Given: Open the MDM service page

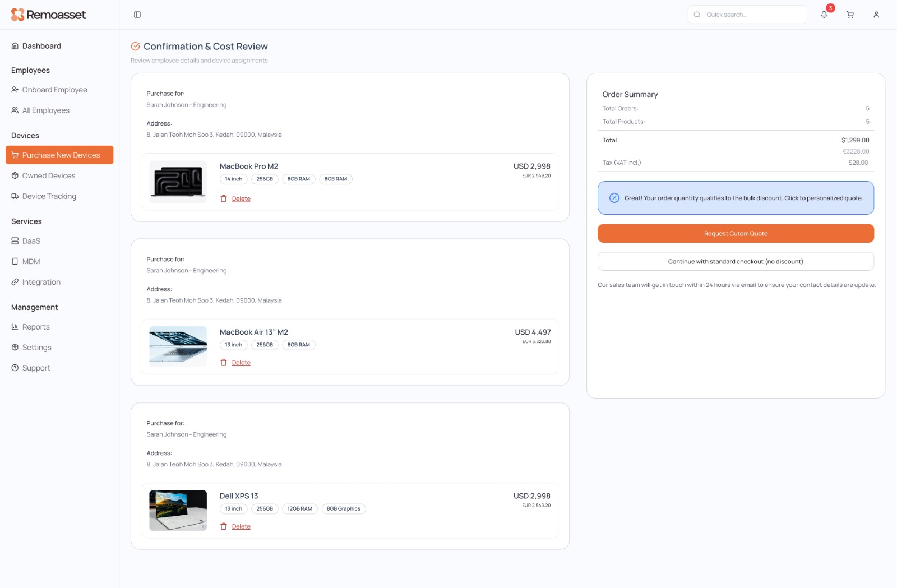Looking at the screenshot, I should point(31,261).
